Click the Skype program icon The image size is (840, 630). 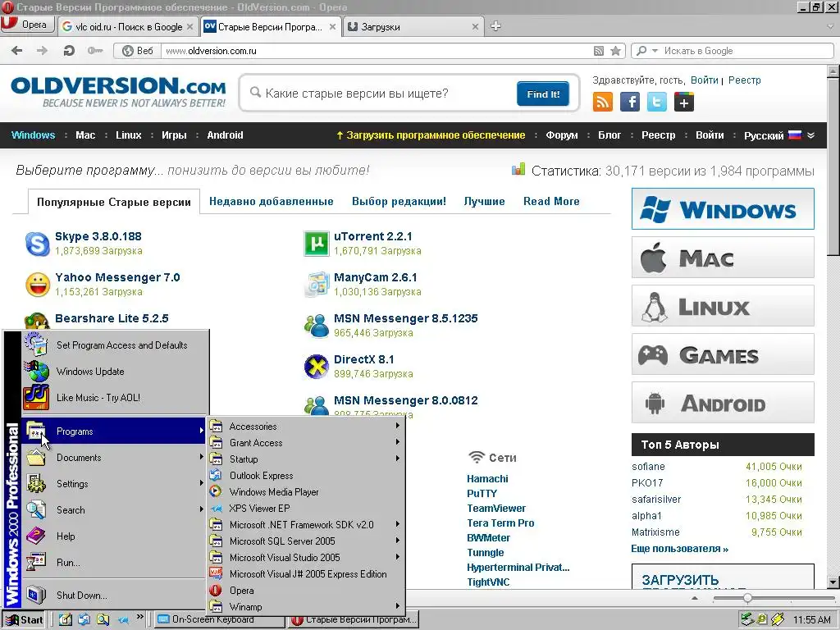38,244
